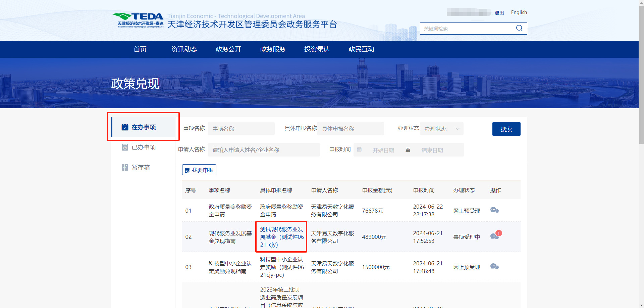Click the 1500000元 amount cell
Screen dimensions: 644x308
coord(376,267)
